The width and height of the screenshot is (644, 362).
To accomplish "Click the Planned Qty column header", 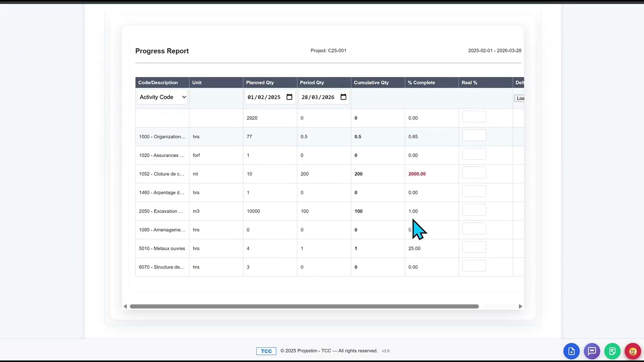I will [x=270, y=82].
